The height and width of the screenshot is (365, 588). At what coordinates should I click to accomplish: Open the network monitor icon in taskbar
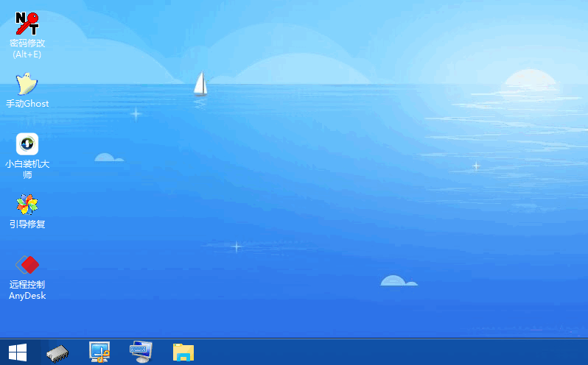click(x=99, y=352)
